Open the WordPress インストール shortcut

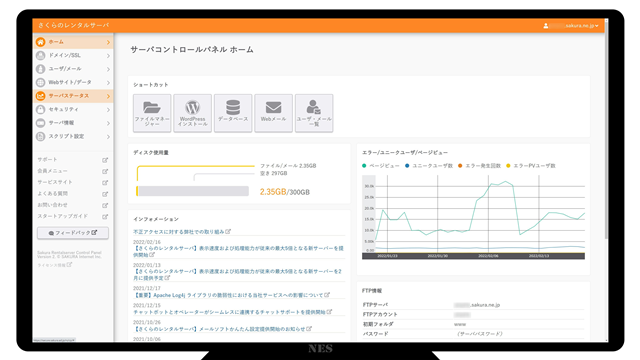[192, 113]
